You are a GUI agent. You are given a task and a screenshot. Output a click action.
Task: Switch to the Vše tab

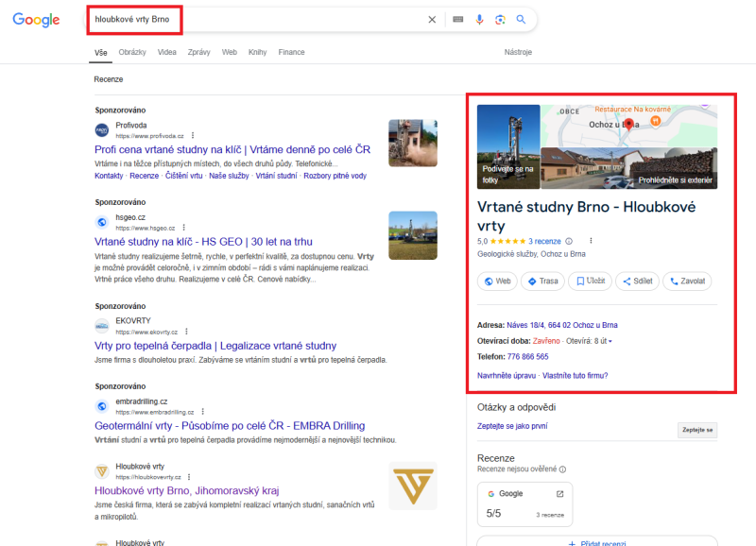pyautogui.click(x=101, y=53)
